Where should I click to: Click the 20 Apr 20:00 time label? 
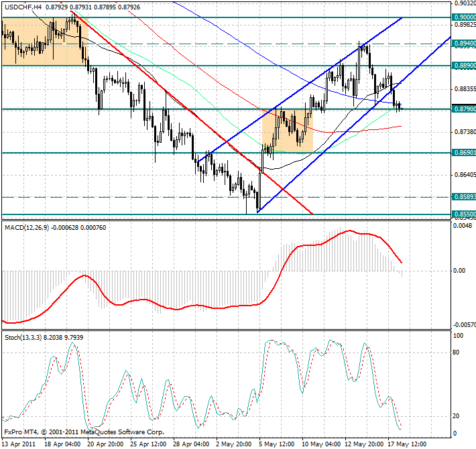(x=105, y=444)
